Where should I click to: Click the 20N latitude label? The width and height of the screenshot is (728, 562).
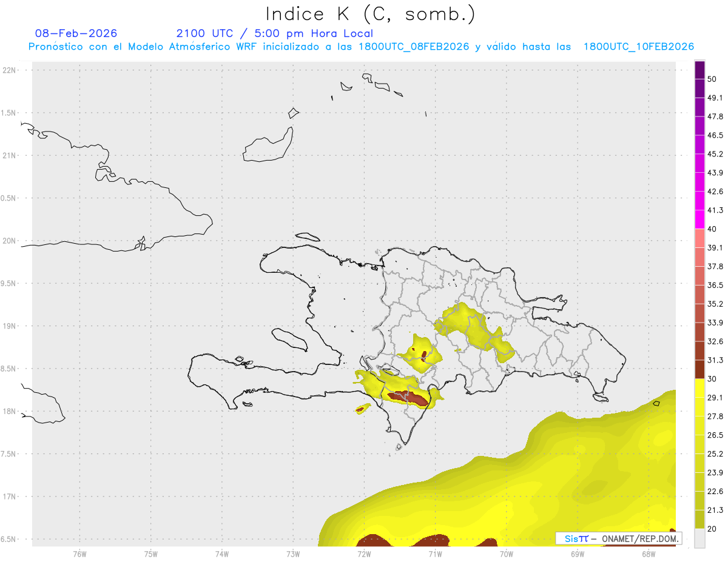[9, 241]
